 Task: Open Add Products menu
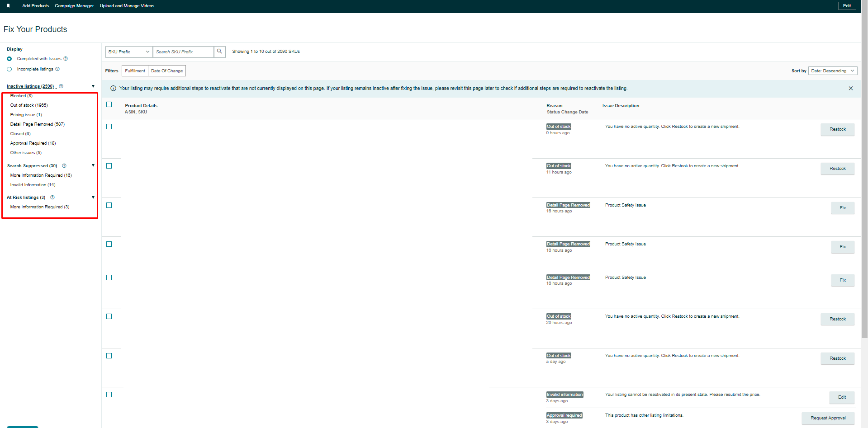(x=36, y=6)
